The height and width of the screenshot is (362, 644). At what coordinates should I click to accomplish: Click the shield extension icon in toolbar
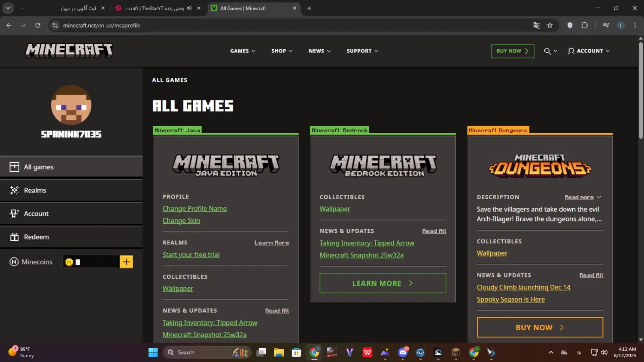point(570,25)
